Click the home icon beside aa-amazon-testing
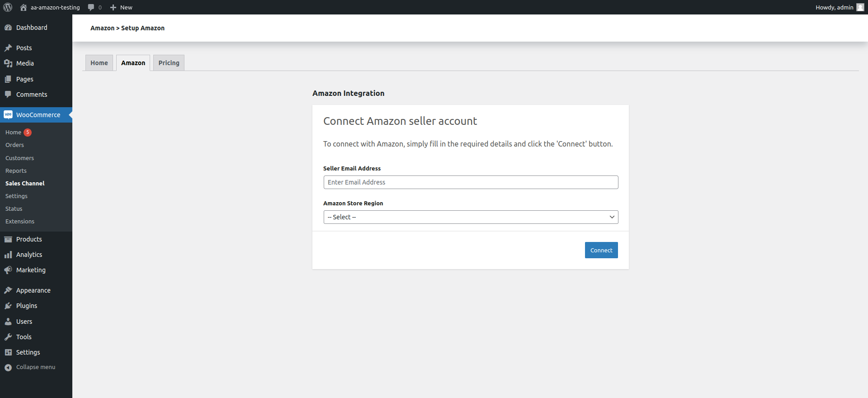 tap(24, 7)
